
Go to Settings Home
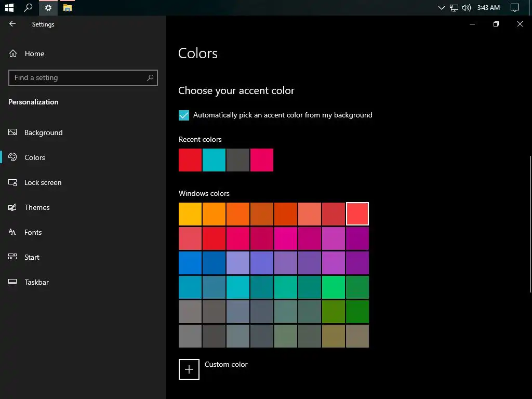click(34, 54)
